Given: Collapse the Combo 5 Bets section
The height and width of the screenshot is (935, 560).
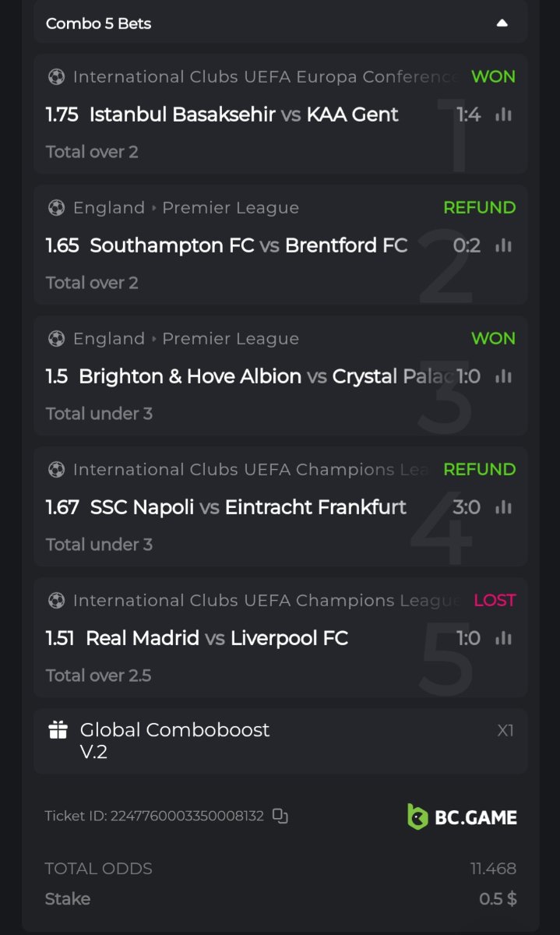Looking at the screenshot, I should coord(502,23).
